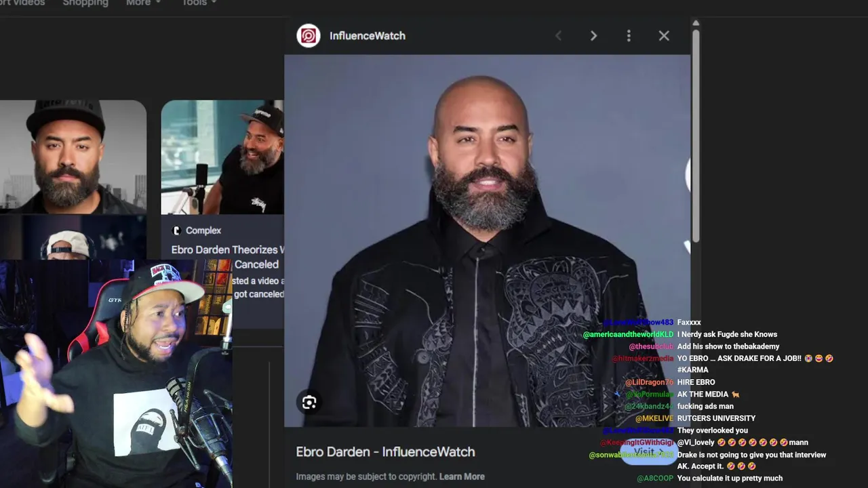Screen dimensions: 868x488
Task: Open the InfluenceWatch source title link
Action: [367, 36]
